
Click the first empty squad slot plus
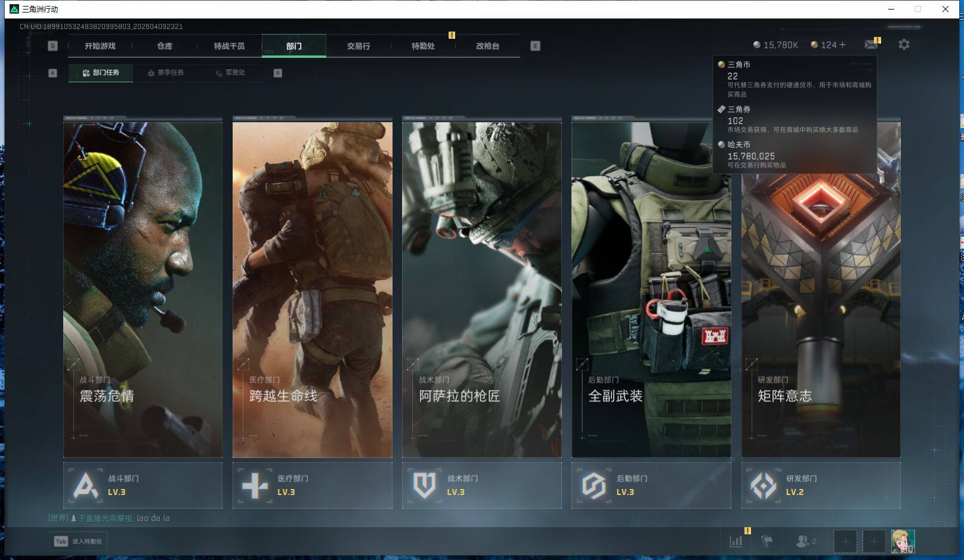(x=845, y=542)
